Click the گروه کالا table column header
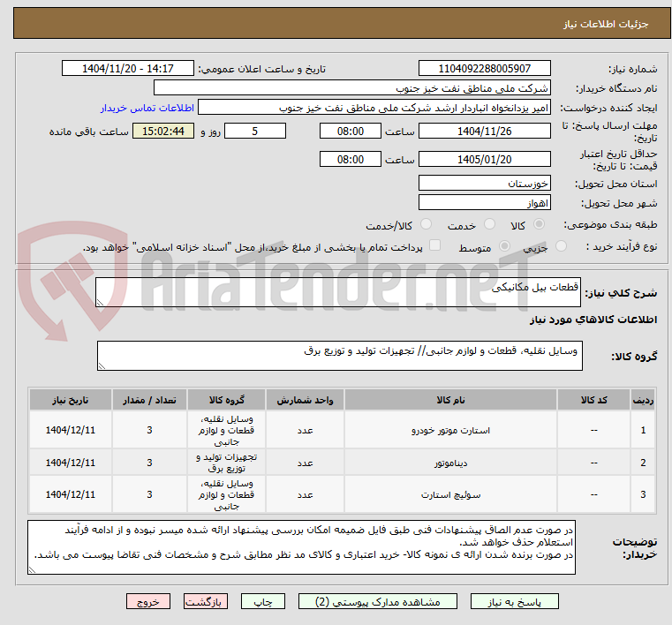This screenshot has width=672, height=625. point(226,400)
